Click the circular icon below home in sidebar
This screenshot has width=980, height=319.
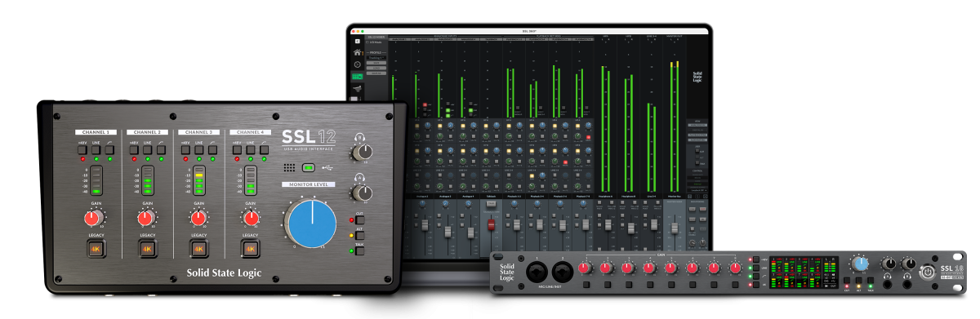(x=358, y=64)
